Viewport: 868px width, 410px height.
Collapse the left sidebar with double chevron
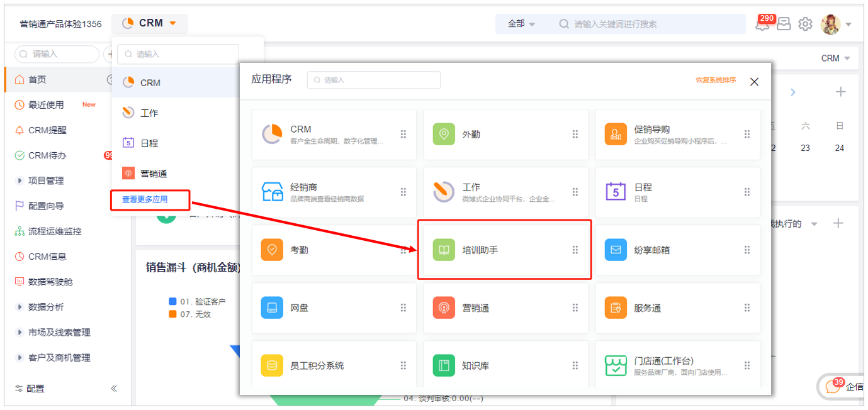click(x=114, y=389)
